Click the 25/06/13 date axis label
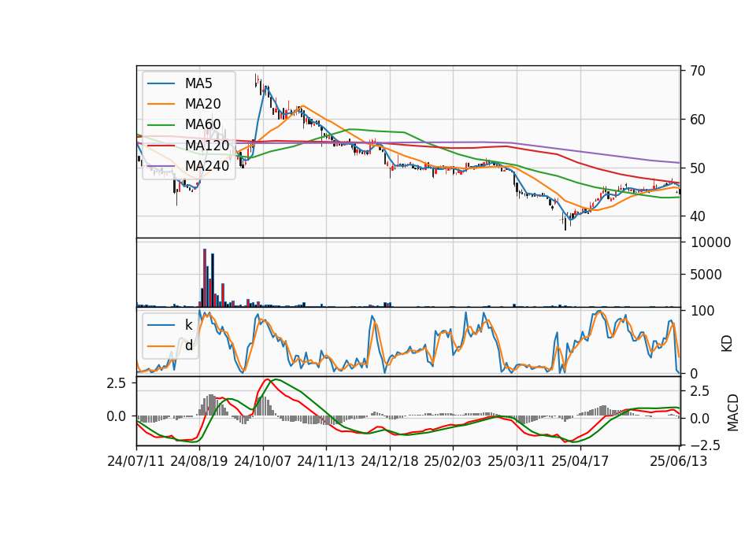The image size is (756, 543). pos(679,461)
